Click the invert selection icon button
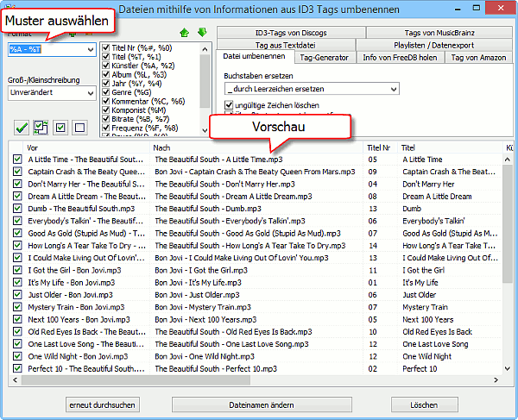The height and width of the screenshot is (420, 518). tap(41, 128)
